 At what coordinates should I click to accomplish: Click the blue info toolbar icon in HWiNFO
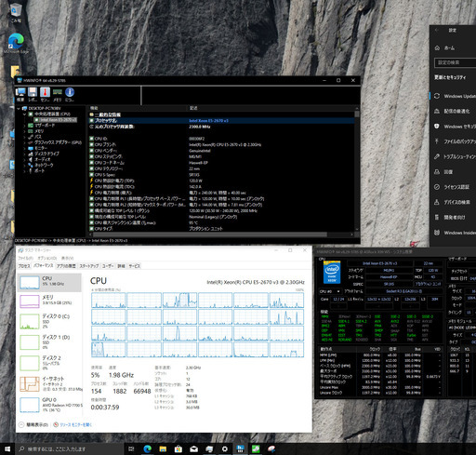click(70, 94)
